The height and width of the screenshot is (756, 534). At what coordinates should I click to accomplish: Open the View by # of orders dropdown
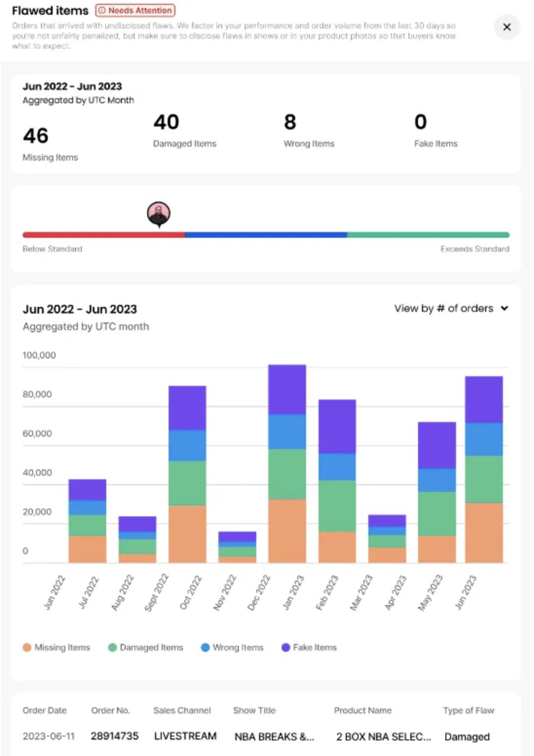[443, 308]
